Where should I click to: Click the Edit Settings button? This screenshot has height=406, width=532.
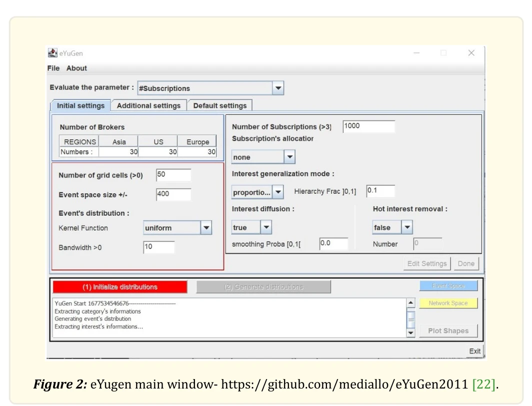[427, 264]
